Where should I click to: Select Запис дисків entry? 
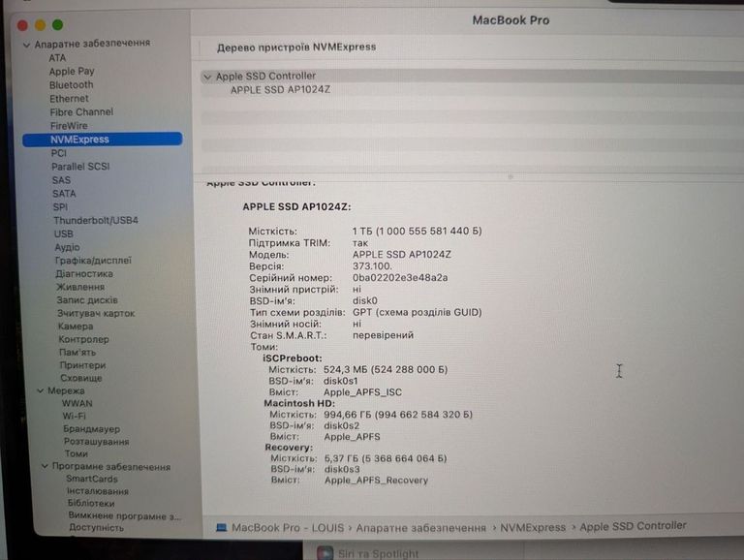coord(87,300)
